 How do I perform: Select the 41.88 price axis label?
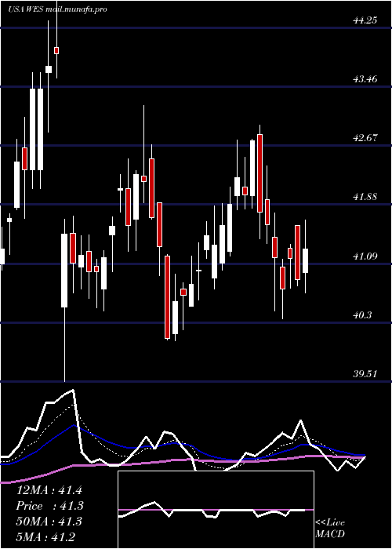[x=365, y=197]
